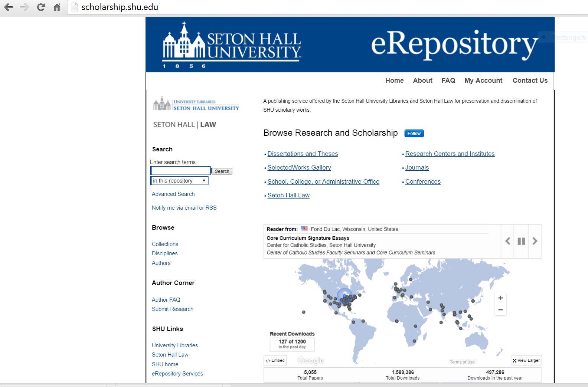This screenshot has width=588, height=387.
Task: Click the Recent Downloads 127 of 1200 box
Action: point(292,344)
